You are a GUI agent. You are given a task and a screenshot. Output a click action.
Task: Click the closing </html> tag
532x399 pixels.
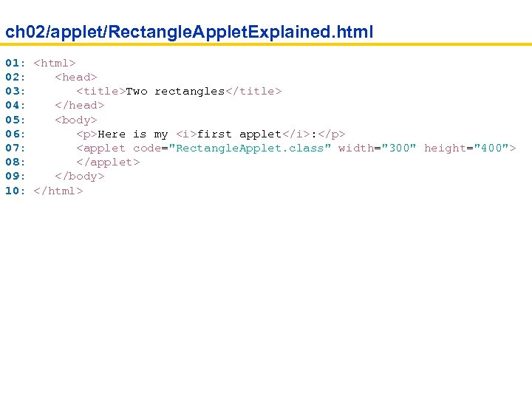coord(58,191)
